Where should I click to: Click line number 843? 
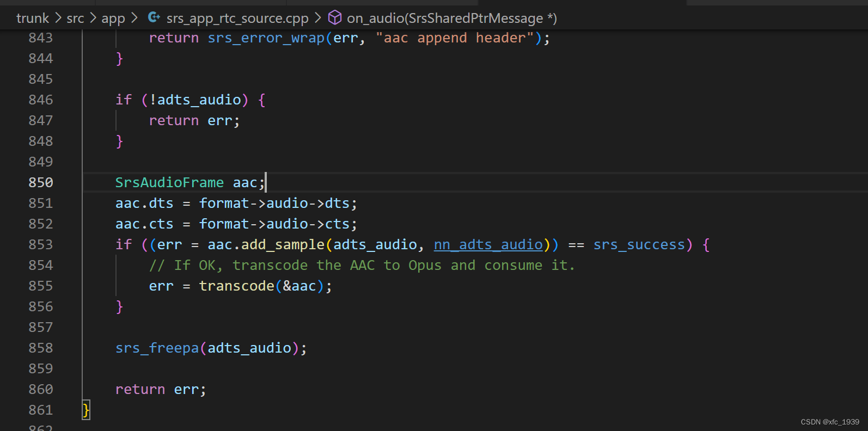[x=41, y=38]
